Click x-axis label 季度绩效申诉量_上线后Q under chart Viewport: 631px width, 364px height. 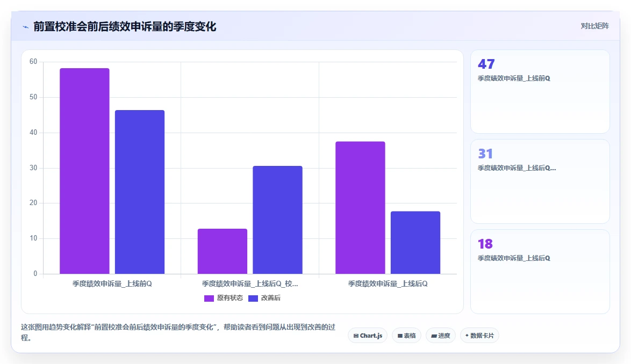tap(388, 283)
